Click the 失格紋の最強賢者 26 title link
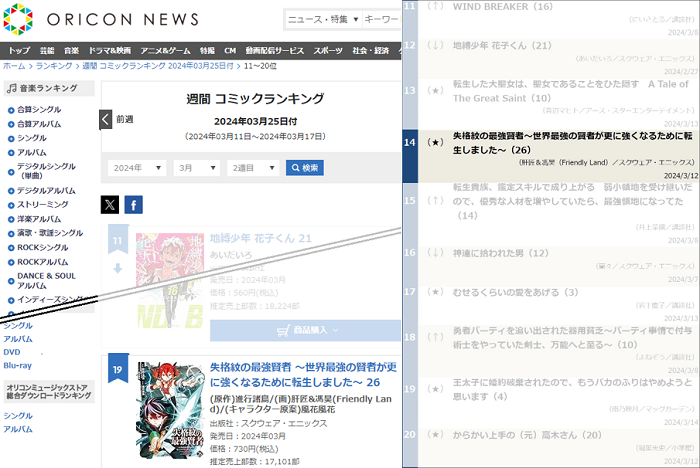The width and height of the screenshot is (700, 468). pos(303,375)
